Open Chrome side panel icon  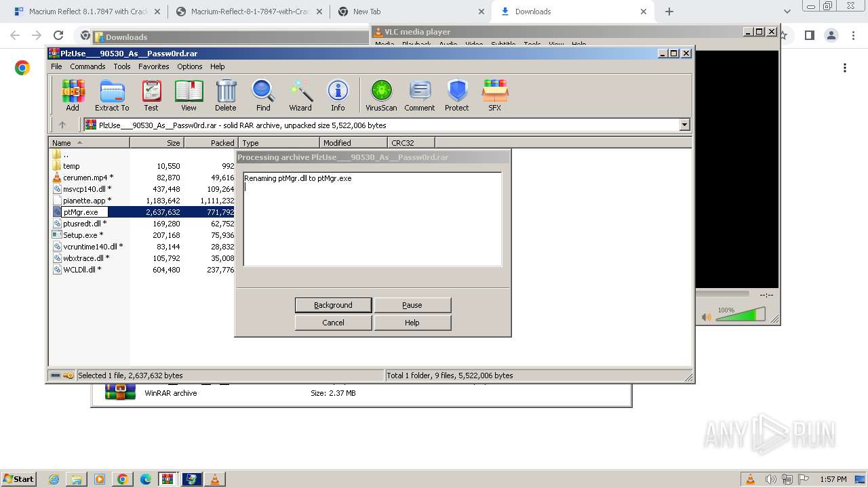click(809, 35)
